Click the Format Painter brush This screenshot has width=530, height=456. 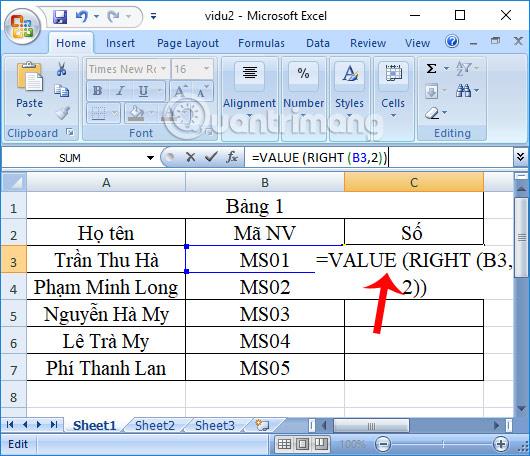click(63, 113)
